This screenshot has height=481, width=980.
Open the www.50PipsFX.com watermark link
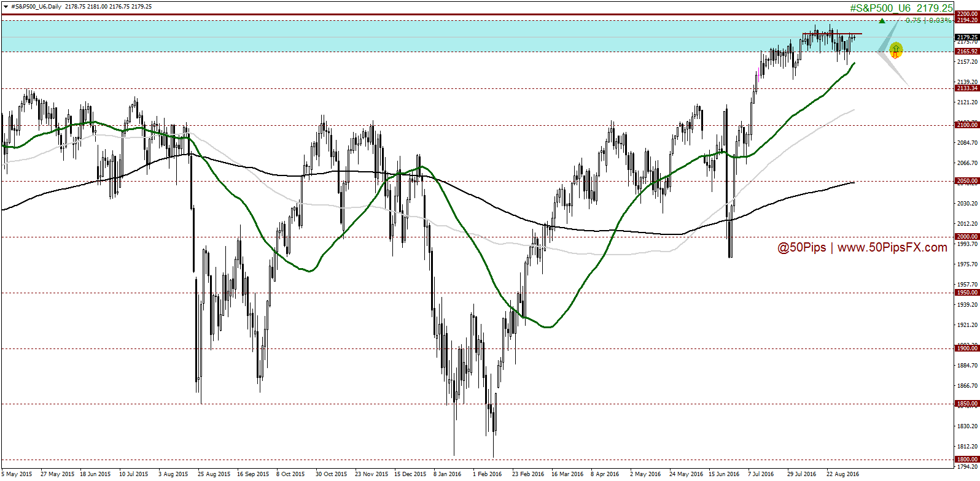click(892, 248)
